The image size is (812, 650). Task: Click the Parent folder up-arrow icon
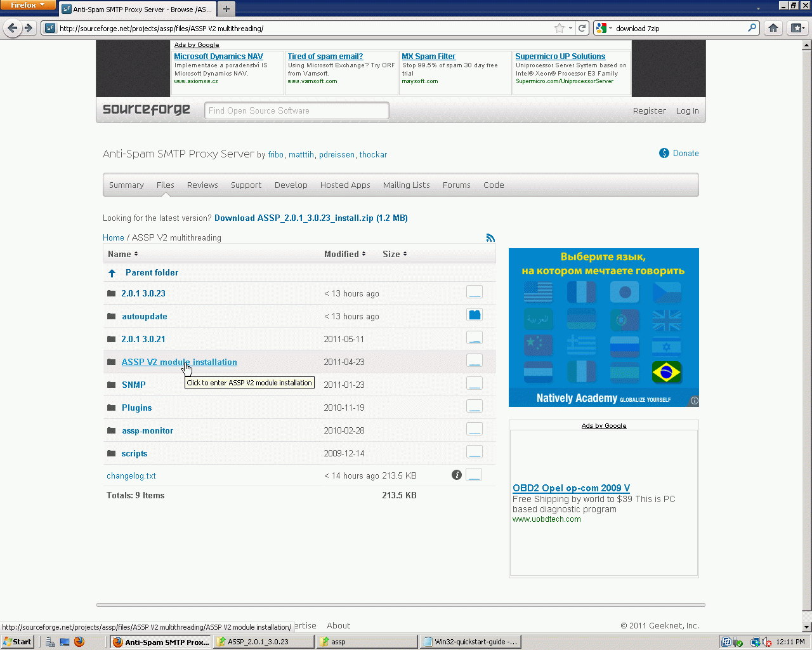112,273
